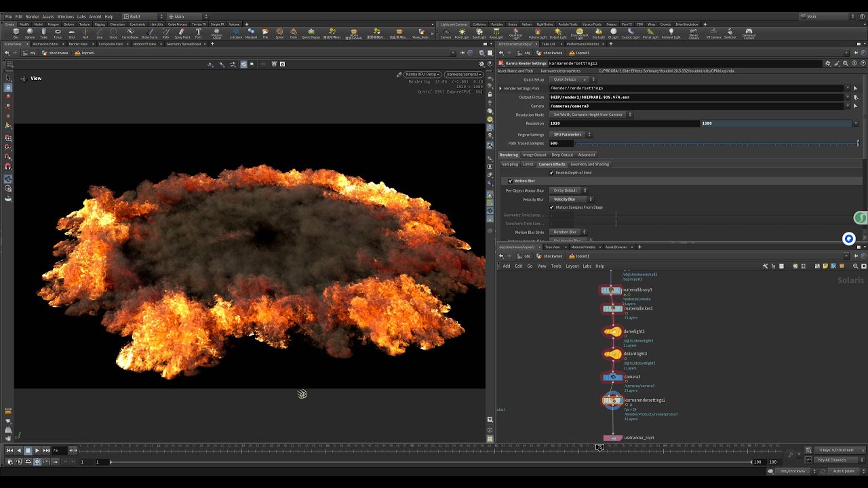Open the Windows menu in menu bar
Screen dimensions: 868x488
(x=65, y=16)
